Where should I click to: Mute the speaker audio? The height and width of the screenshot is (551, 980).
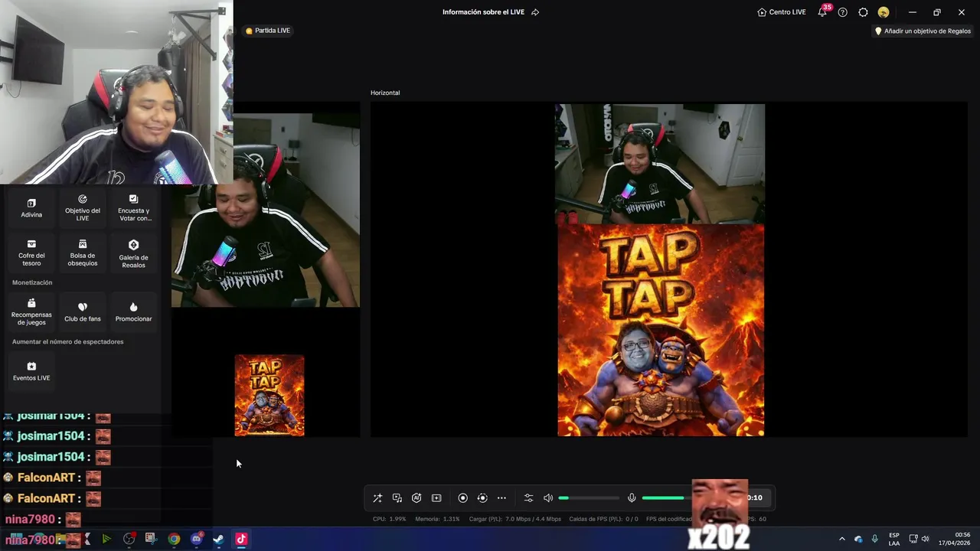click(548, 498)
